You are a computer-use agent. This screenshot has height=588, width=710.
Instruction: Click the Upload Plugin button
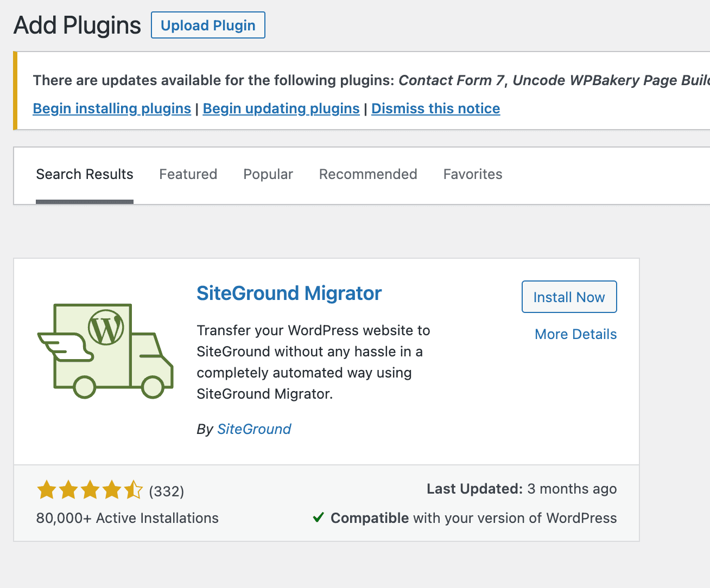point(208,25)
